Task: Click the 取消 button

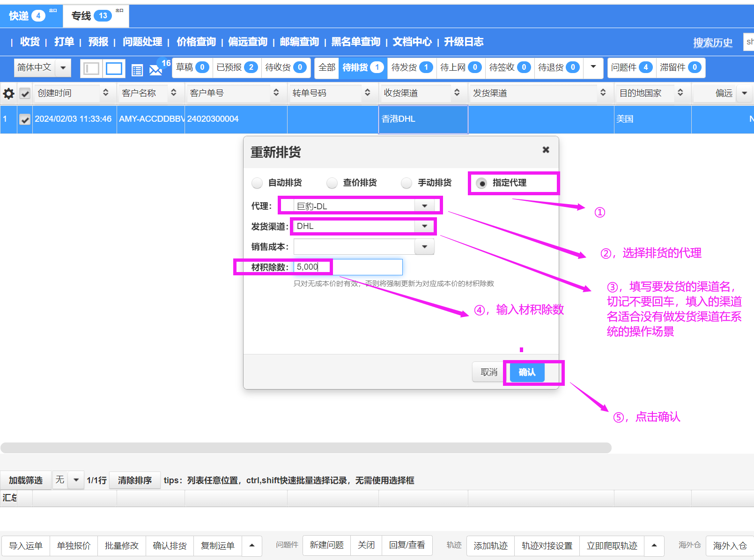Action: tap(488, 372)
